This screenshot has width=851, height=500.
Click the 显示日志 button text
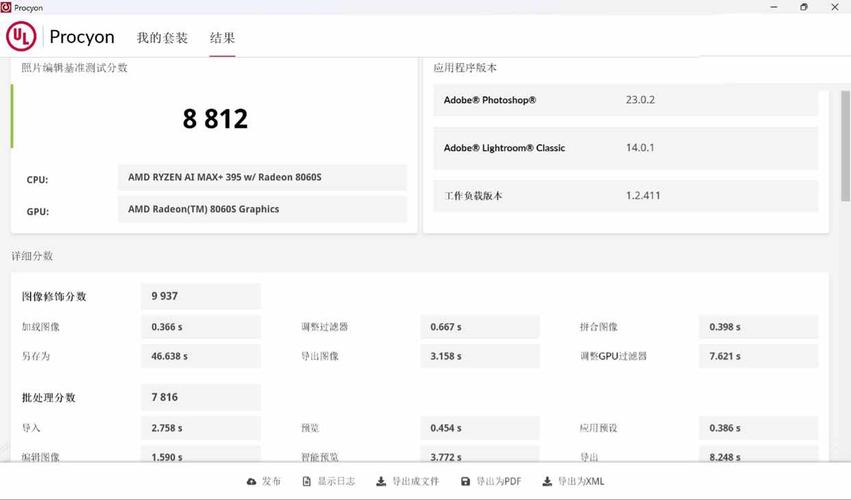[336, 482]
